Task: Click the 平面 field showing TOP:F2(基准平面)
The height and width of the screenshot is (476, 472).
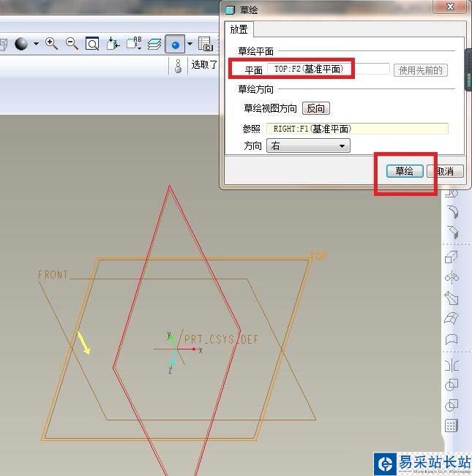Action: (328, 69)
